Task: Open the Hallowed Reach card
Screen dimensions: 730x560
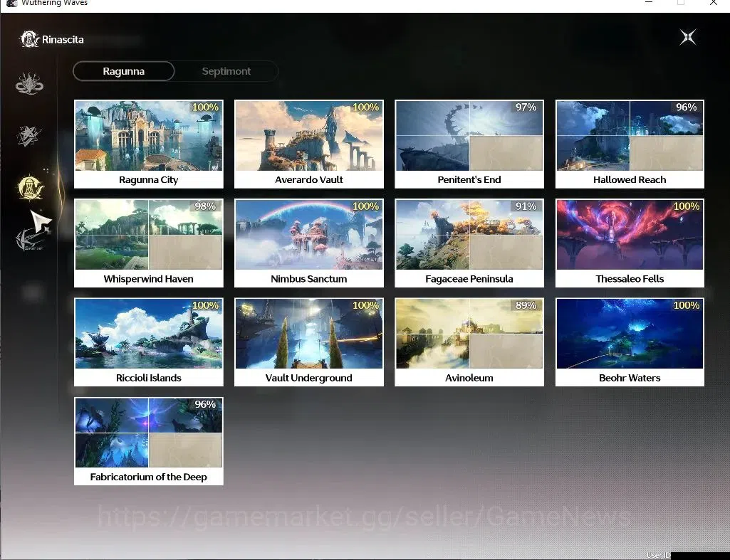Action: 630,144
